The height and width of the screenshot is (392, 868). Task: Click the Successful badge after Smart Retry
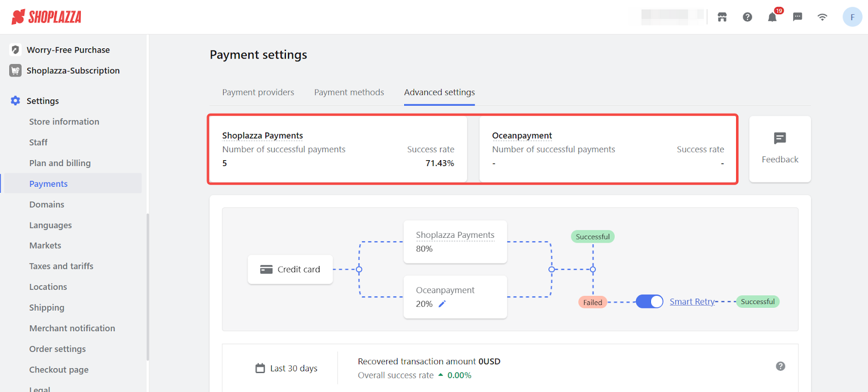(758, 301)
